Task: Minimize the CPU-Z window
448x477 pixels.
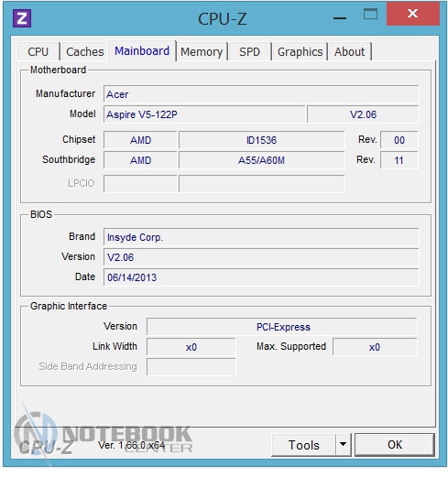Action: point(339,18)
